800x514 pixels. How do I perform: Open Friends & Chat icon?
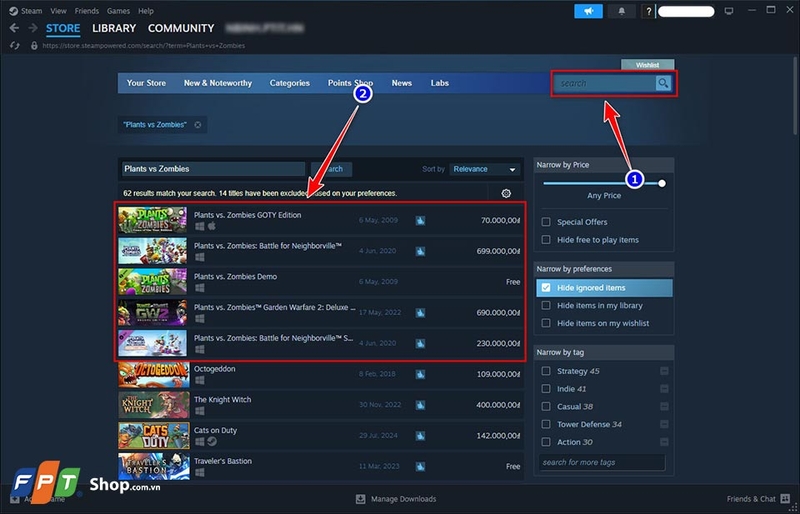tap(785, 499)
